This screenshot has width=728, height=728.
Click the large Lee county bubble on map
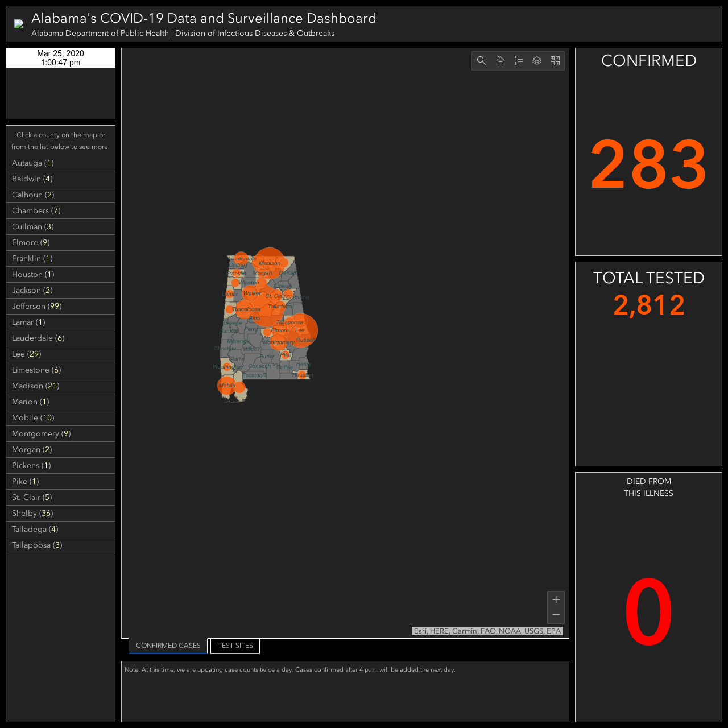click(300, 330)
